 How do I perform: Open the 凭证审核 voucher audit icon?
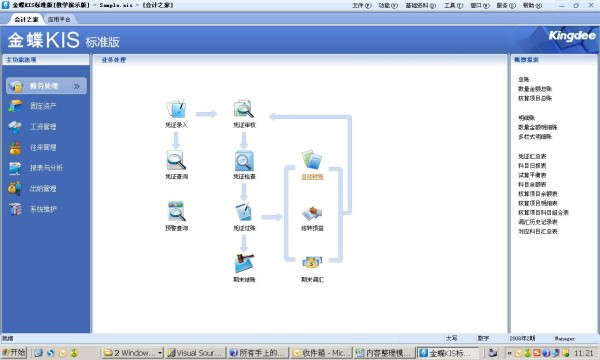pos(244,109)
